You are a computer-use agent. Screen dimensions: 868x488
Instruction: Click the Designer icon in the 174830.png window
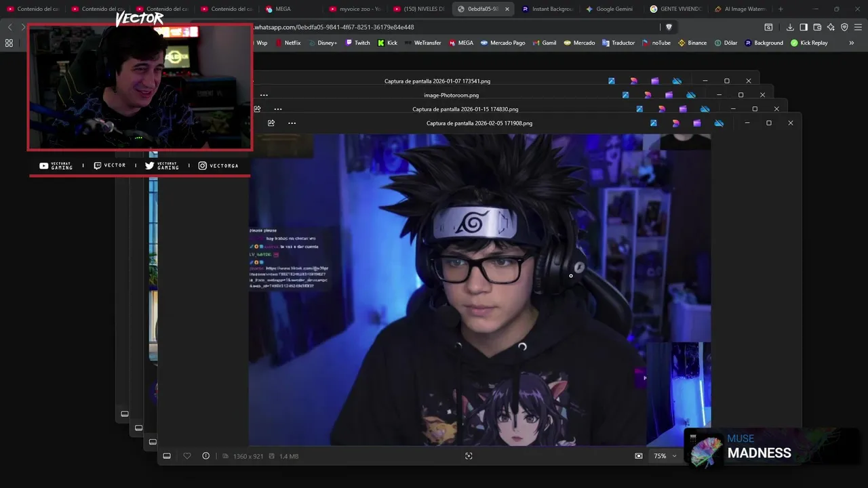click(662, 109)
